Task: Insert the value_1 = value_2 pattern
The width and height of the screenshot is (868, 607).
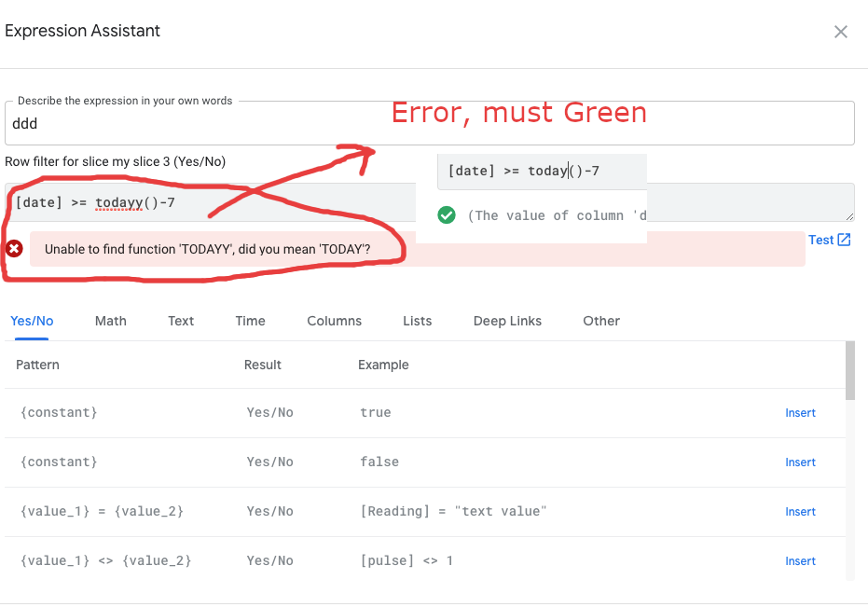Action: click(800, 512)
